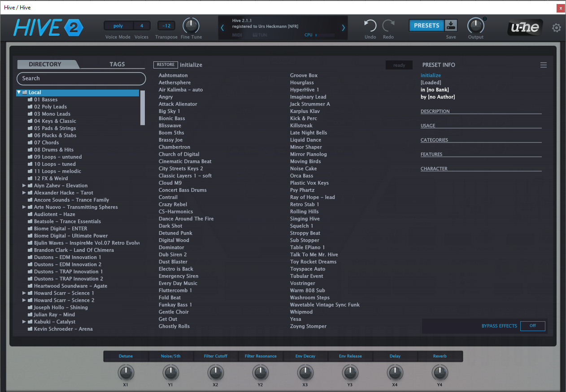Click the directory list scrollbar
Screen dimensions: 566x392
coord(143,108)
